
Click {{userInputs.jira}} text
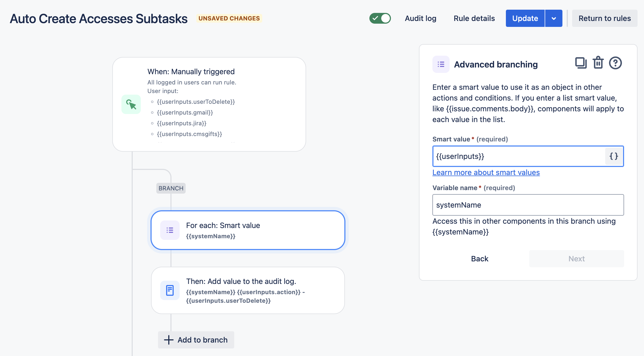coord(182,123)
